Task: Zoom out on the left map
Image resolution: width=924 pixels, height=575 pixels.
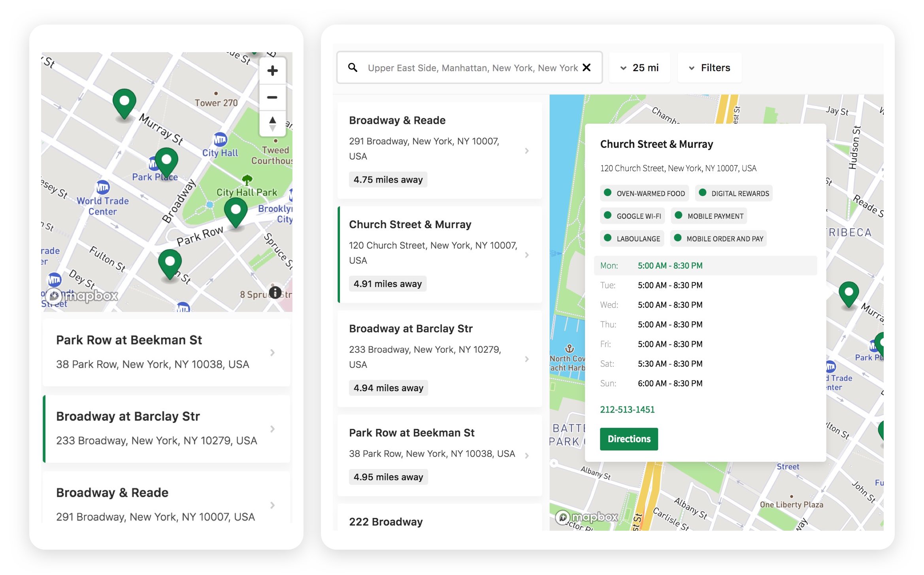Action: pos(272,97)
